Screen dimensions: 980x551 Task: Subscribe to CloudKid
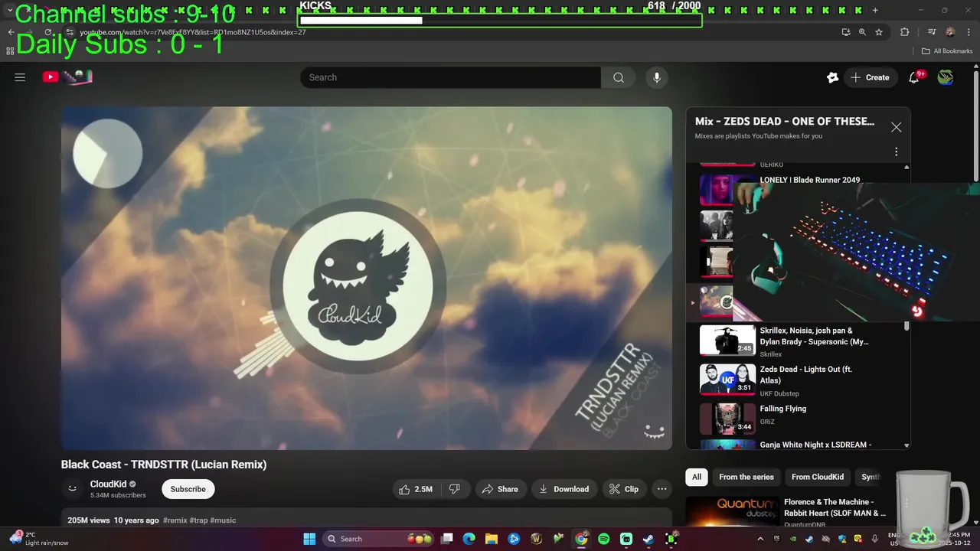[x=188, y=489]
